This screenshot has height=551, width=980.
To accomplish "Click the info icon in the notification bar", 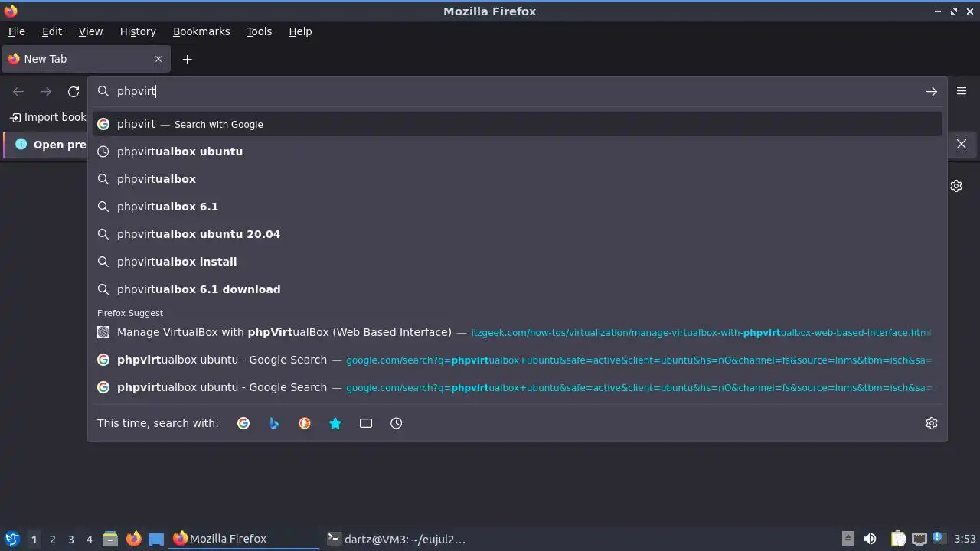I will coord(21,144).
